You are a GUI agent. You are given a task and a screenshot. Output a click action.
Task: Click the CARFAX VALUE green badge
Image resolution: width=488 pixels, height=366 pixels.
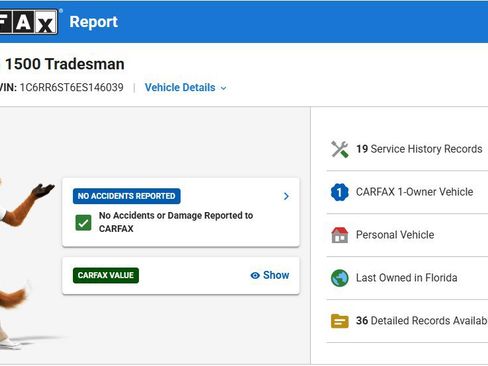[x=106, y=275]
